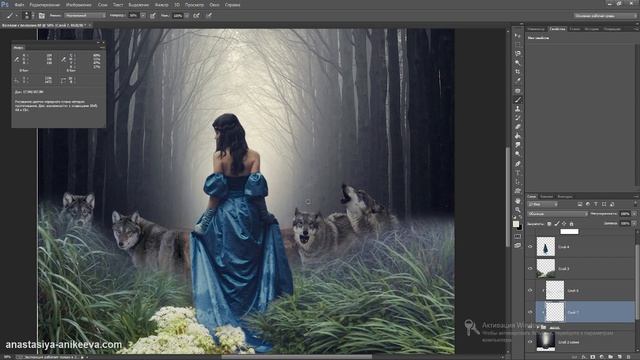This screenshot has height=360, width=640.
Task: Select the Path Selection tool
Action: tap(518, 182)
